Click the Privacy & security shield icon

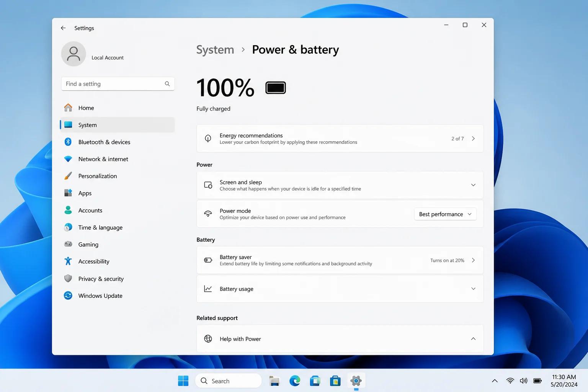[68, 278]
